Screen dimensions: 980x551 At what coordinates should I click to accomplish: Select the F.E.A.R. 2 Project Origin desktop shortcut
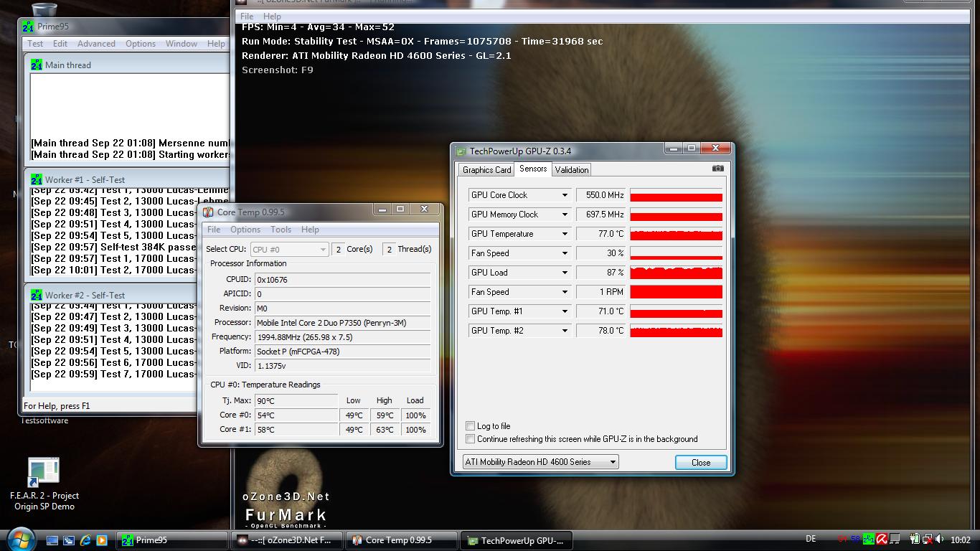tap(44, 484)
